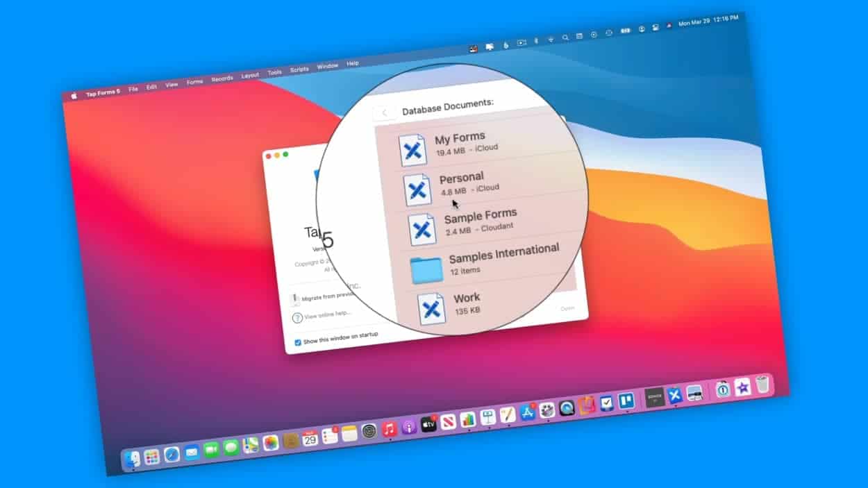Screen dimensions: 868x488
Task: Click the View online help link
Action: point(326,314)
